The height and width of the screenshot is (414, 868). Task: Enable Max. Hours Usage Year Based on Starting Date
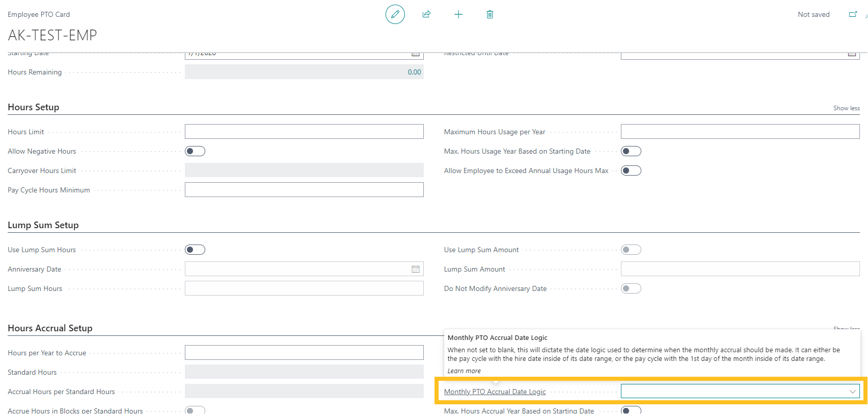(631, 151)
